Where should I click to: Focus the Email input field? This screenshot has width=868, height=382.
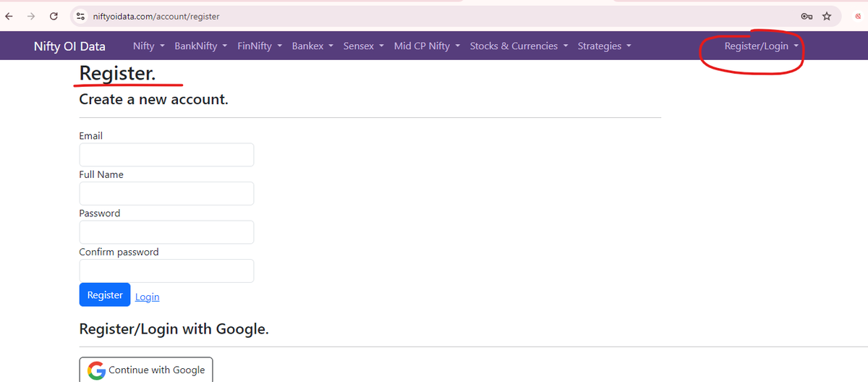[166, 155]
